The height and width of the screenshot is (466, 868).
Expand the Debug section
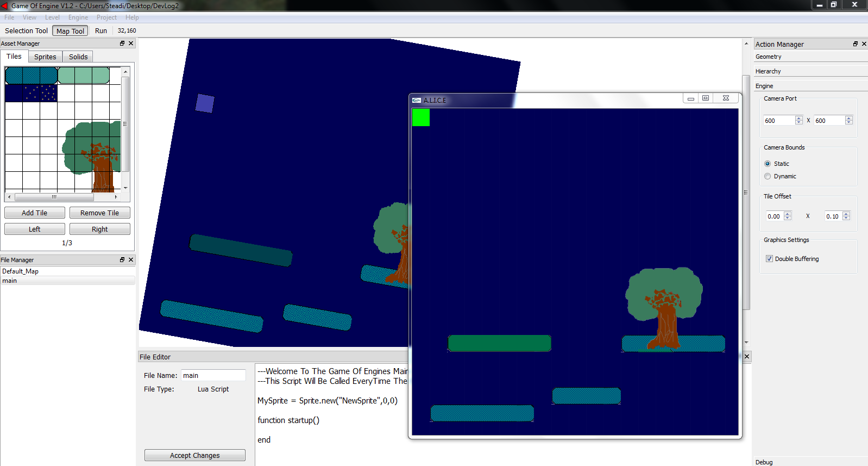coord(810,462)
